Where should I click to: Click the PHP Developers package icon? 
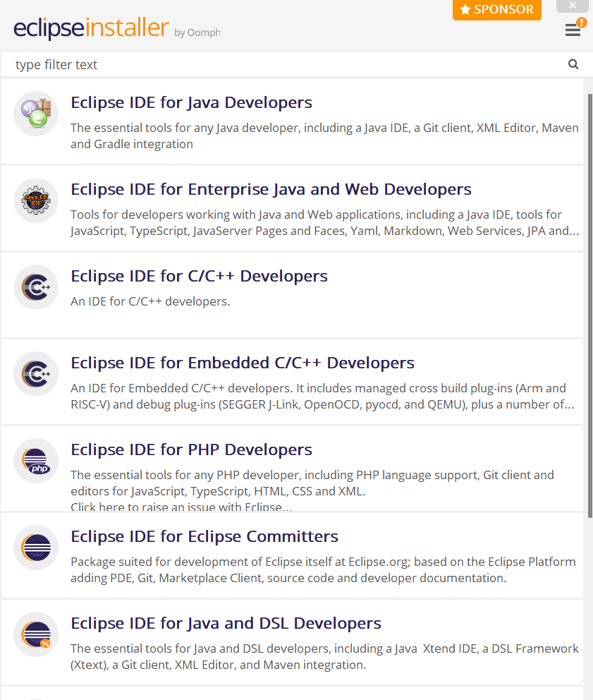[36, 461]
